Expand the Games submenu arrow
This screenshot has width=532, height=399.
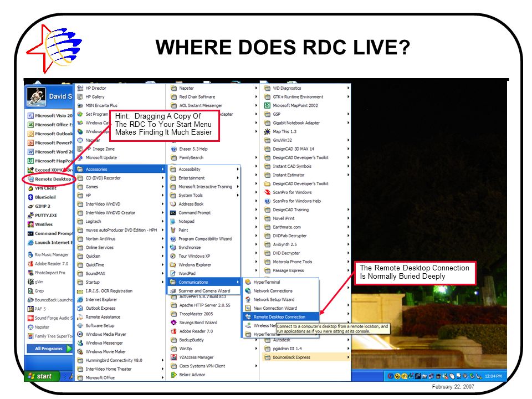162,187
